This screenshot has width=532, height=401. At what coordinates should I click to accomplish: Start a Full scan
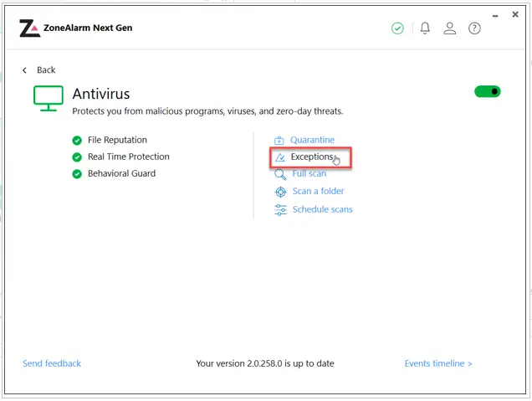click(309, 173)
